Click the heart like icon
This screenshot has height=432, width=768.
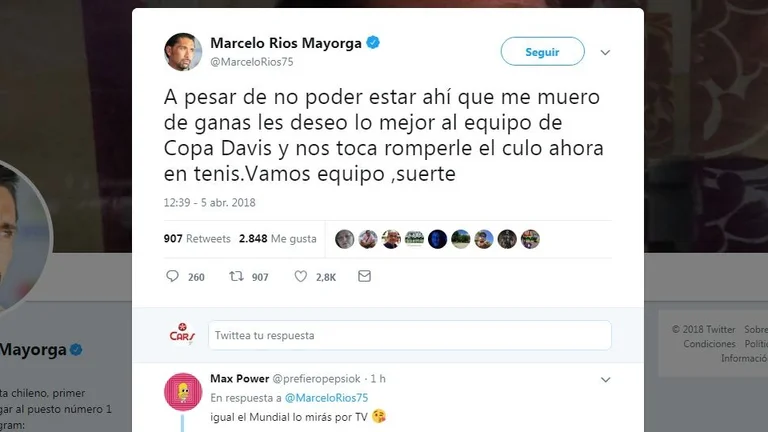(x=301, y=276)
